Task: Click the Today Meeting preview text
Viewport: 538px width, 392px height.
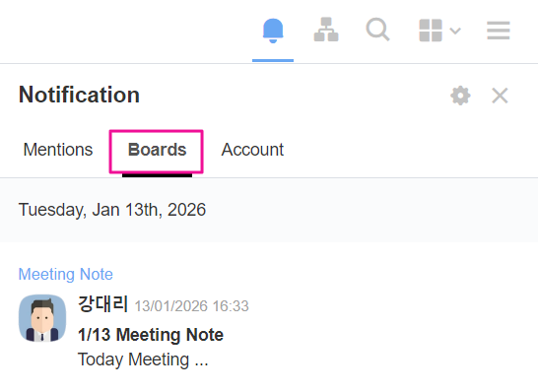Action: pyautogui.click(x=143, y=359)
